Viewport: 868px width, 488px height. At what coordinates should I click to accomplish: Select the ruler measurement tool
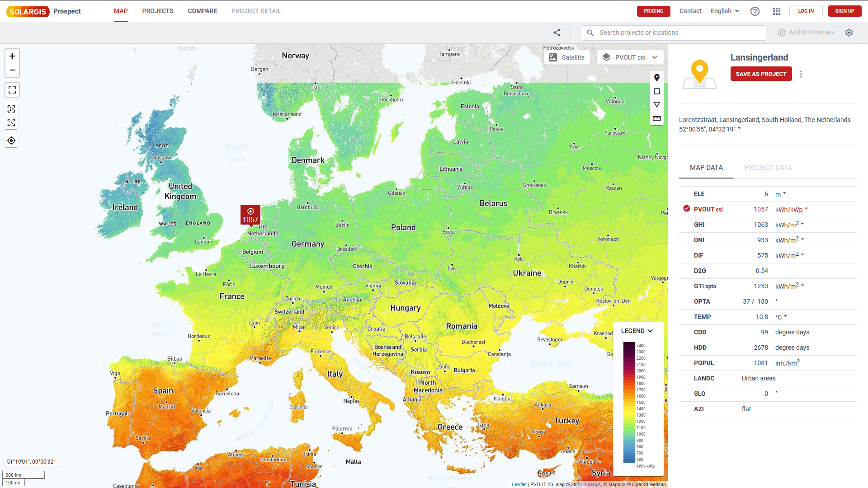pyautogui.click(x=657, y=118)
